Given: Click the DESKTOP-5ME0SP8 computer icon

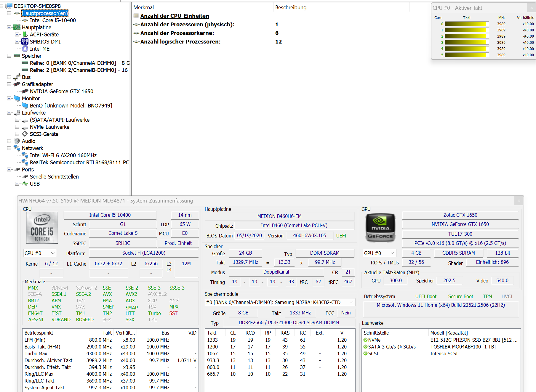Looking at the screenshot, I should point(9,6).
